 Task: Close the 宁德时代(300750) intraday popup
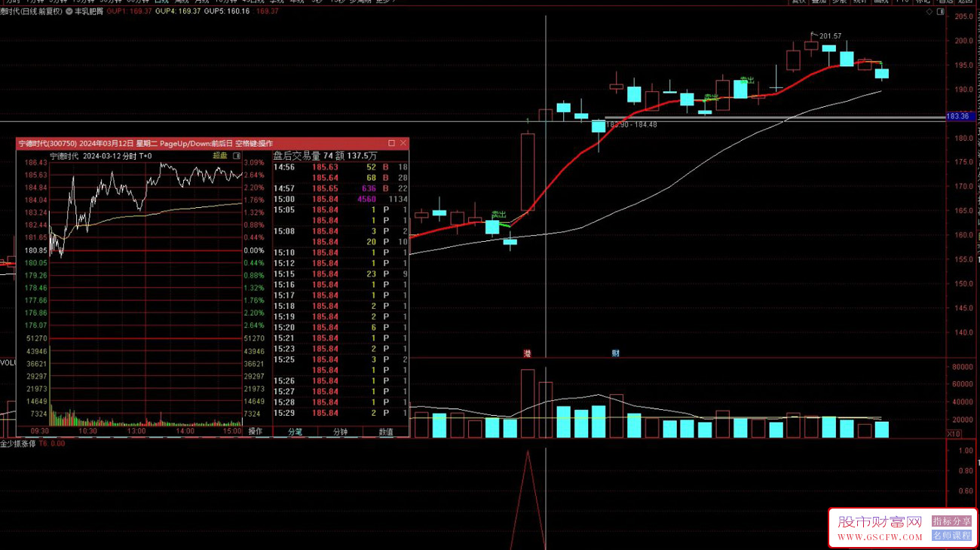(403, 143)
